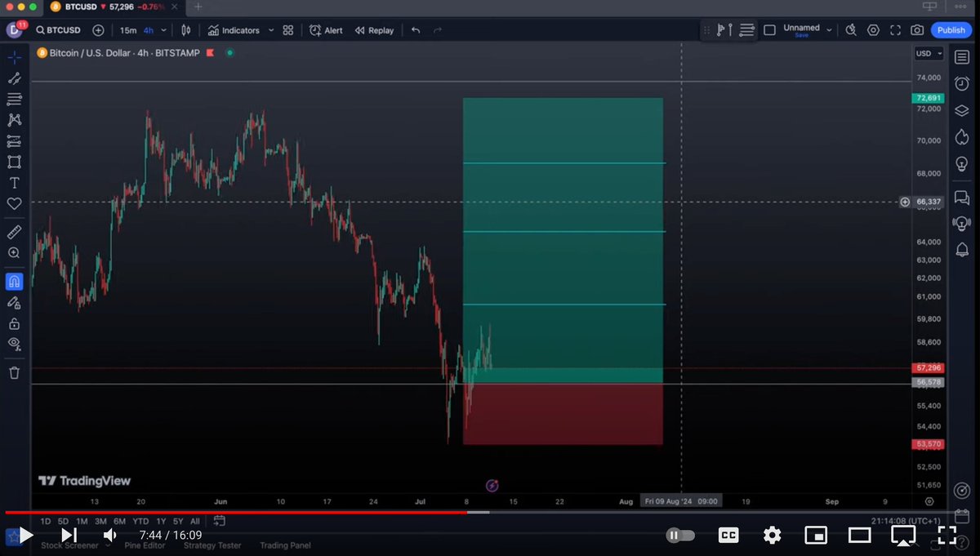980x556 pixels.
Task: Open the watchlist panel in right sidebar
Action: (x=962, y=57)
